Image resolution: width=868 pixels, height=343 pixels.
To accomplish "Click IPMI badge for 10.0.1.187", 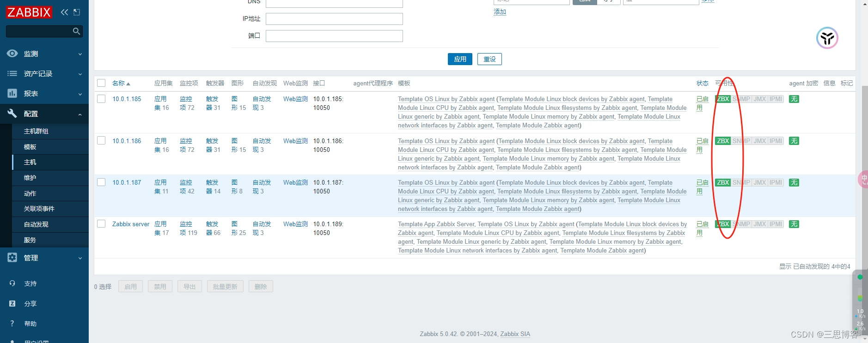I will 776,182.
